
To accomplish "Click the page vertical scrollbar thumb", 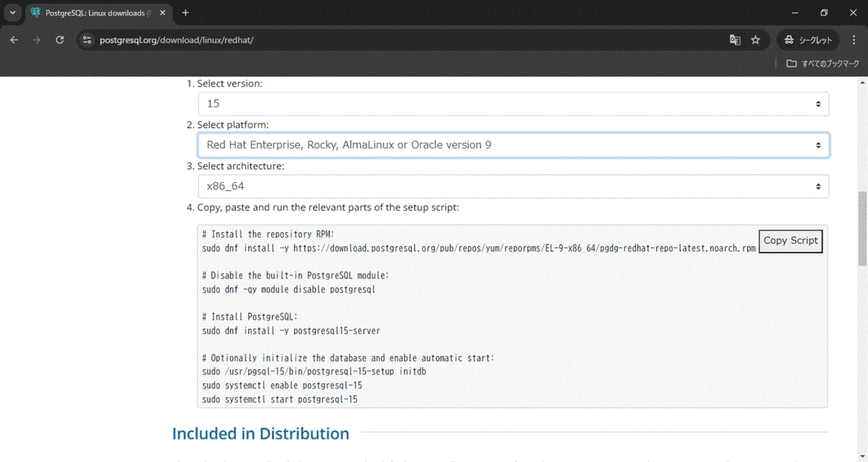I will 862,230.
